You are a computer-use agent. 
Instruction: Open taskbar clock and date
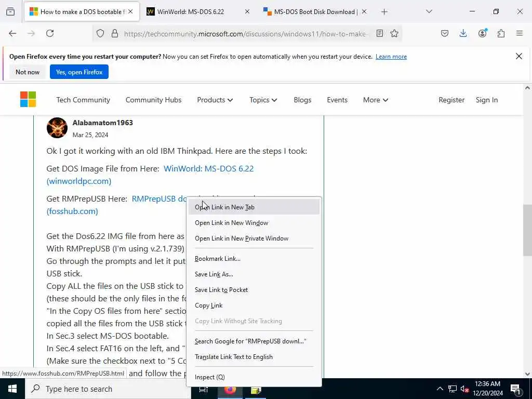tap(487, 389)
